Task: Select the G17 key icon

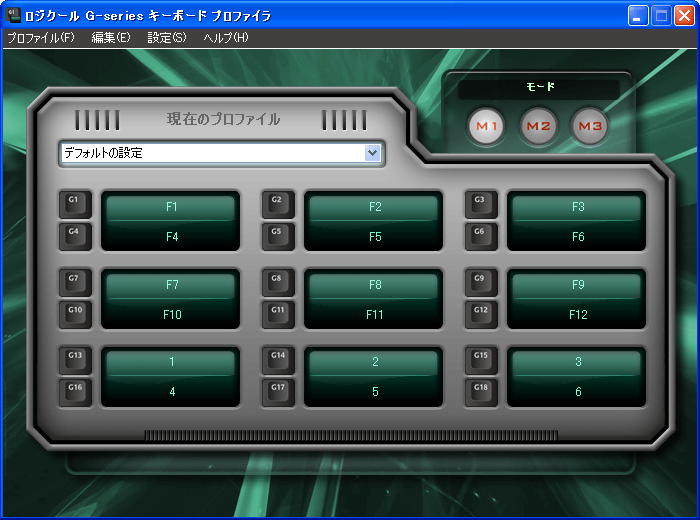Action: click(x=278, y=392)
